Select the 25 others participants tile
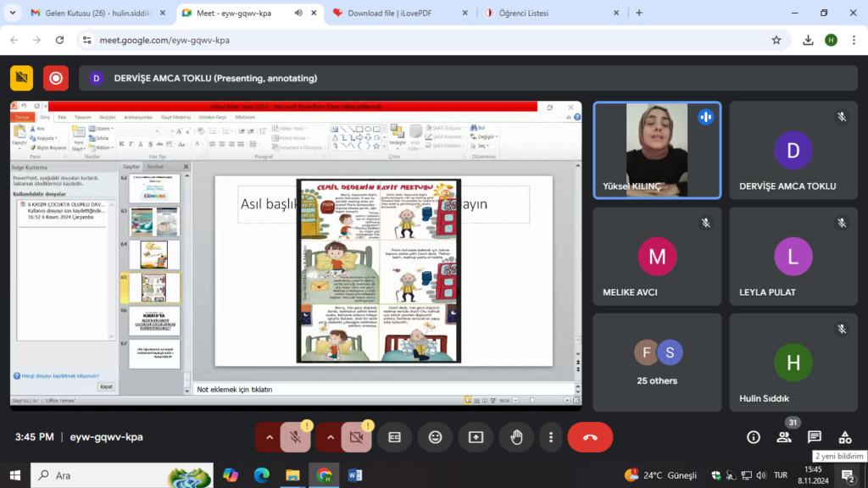This screenshot has height=488, width=868. coord(657,363)
